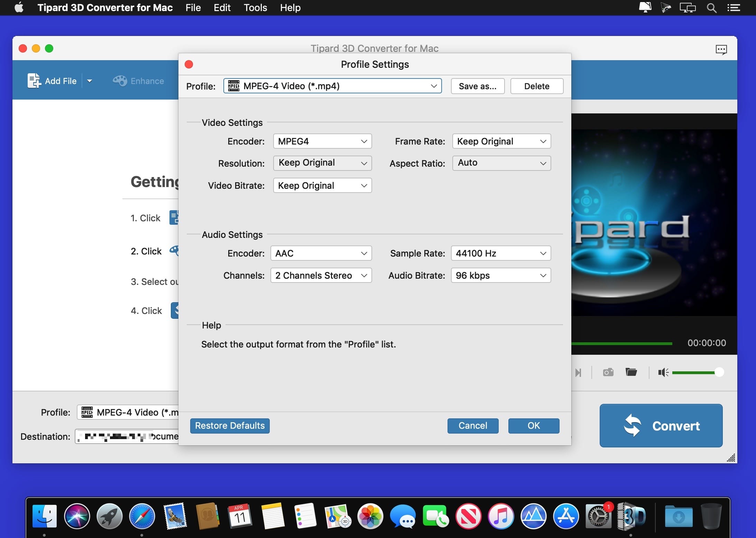
Task: Open the Frame Rate dropdown
Action: [501, 141]
